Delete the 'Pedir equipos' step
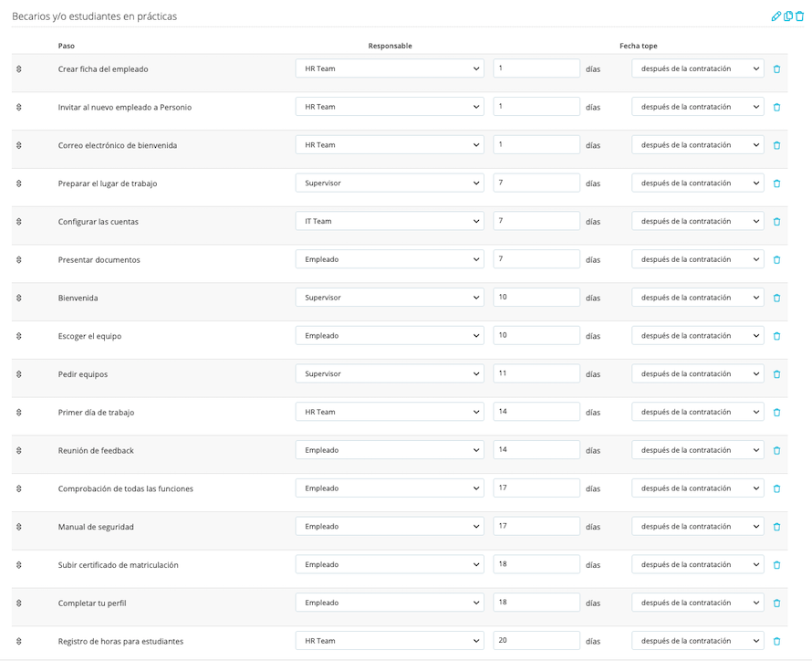 click(776, 374)
